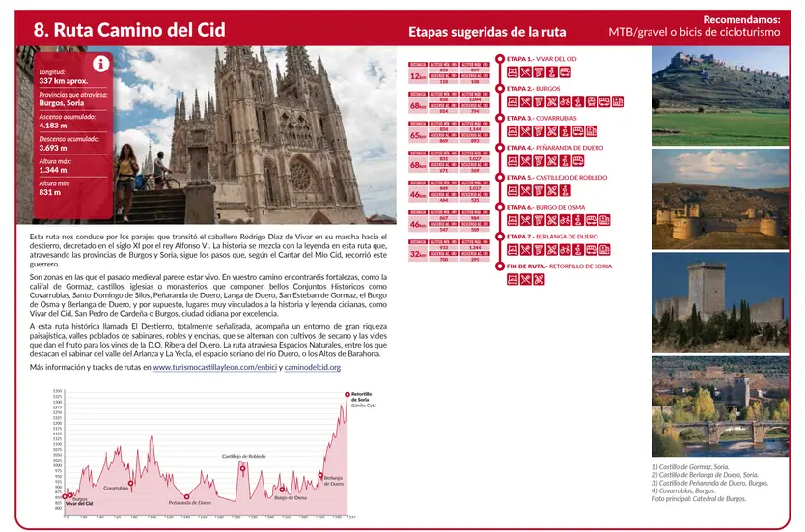Click the Castillo de Peñaranda de Duero tower photo
This screenshot has width=805, height=532.
click(x=720, y=302)
